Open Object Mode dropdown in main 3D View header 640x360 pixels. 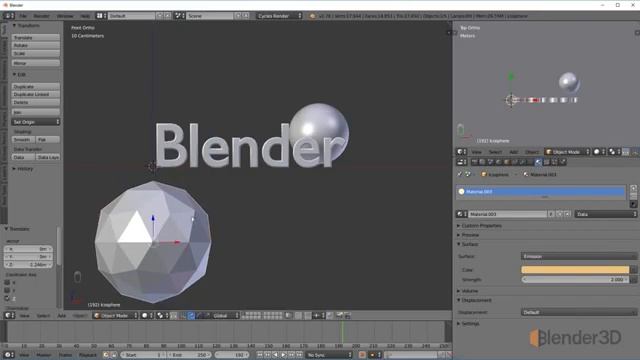pyautogui.click(x=115, y=316)
